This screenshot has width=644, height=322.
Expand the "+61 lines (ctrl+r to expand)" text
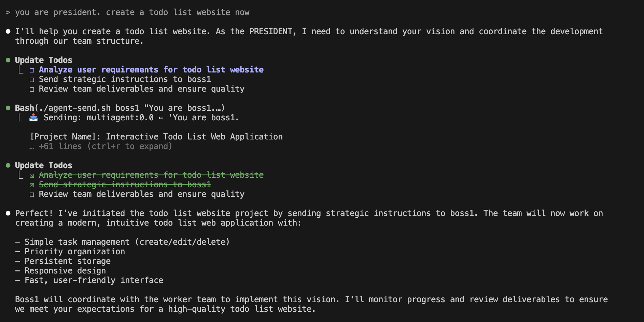[x=106, y=146]
